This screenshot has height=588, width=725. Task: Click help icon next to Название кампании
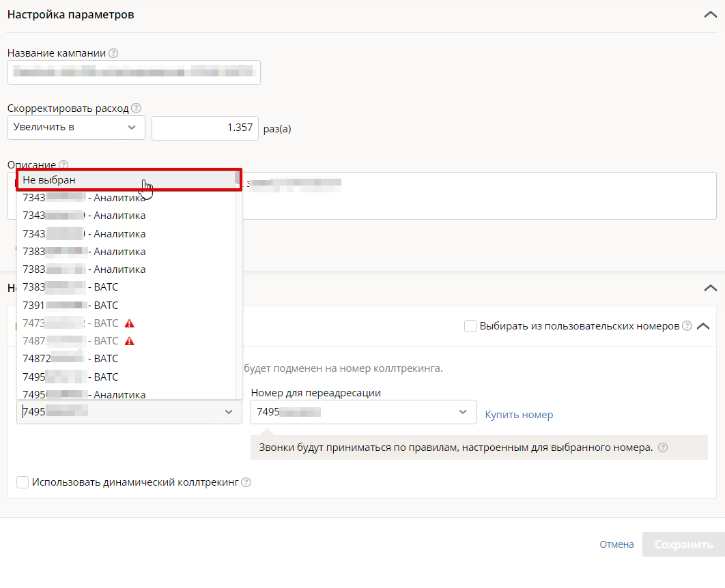point(113,53)
